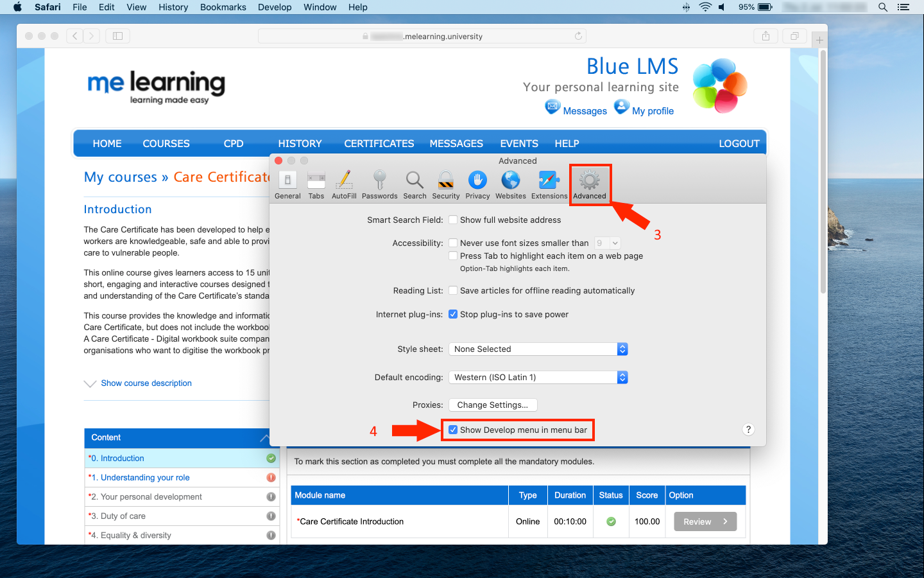Viewport: 924px width, 578px height.
Task: Open the Develop menu
Action: pos(275,7)
